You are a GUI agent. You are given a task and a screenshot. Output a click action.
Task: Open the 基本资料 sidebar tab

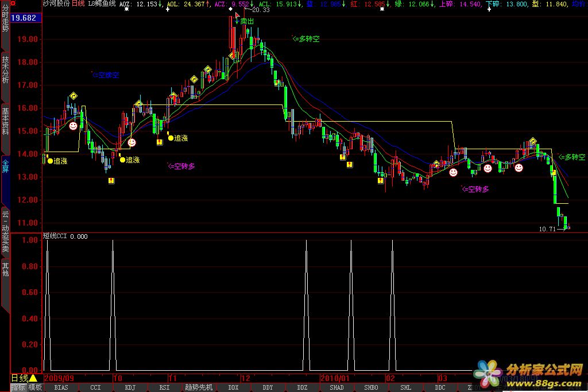[5, 121]
